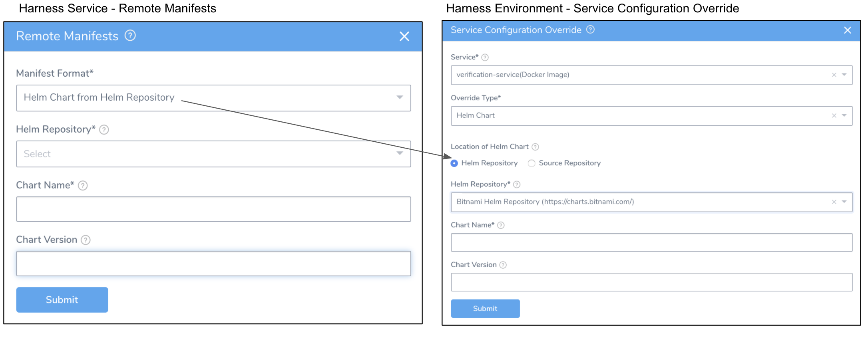Expand the Service dropdown arrow
Screen dimensions: 868x337
pos(844,75)
